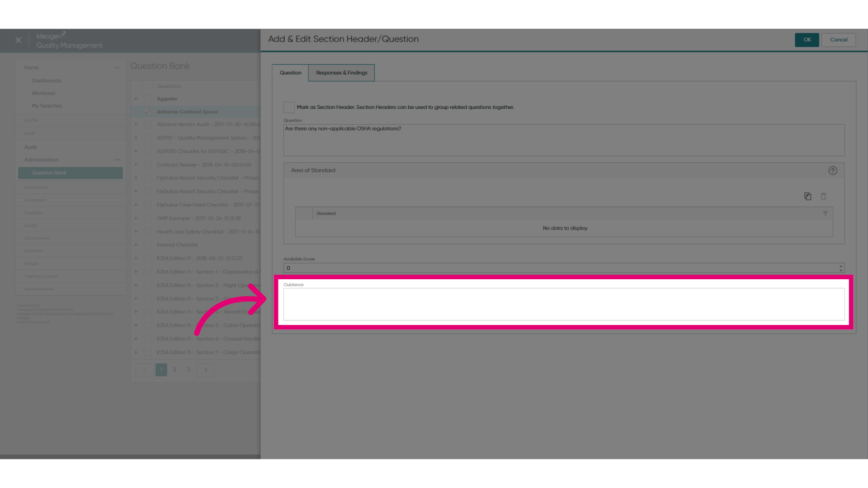Decrease the Available Score stepper
The width and height of the screenshot is (868, 488).
(x=841, y=270)
